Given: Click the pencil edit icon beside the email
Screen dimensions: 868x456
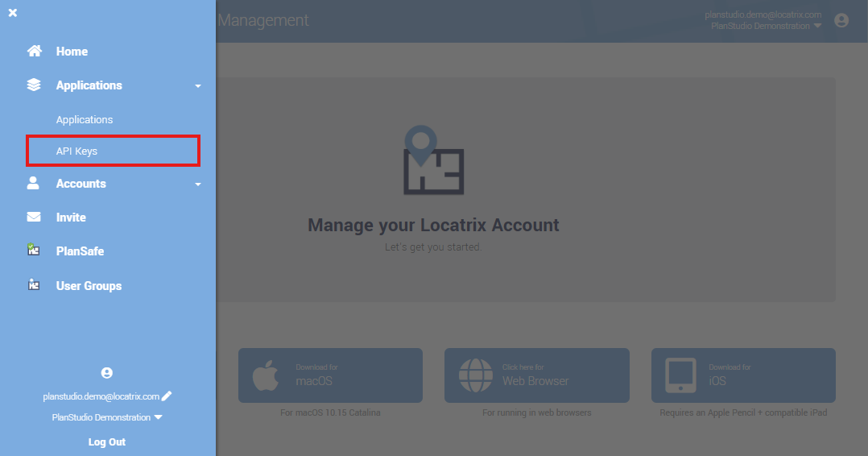Looking at the screenshot, I should (x=167, y=396).
